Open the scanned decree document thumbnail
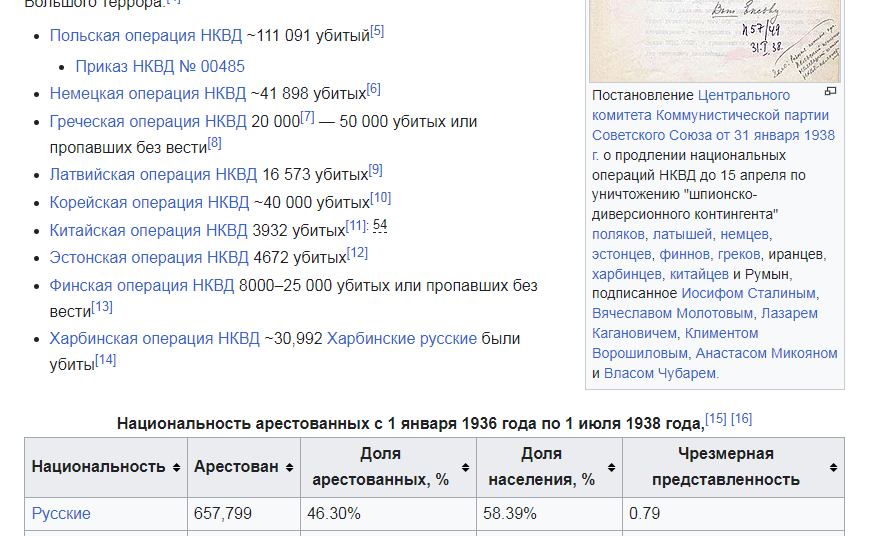The height and width of the screenshot is (536, 873). point(714,41)
